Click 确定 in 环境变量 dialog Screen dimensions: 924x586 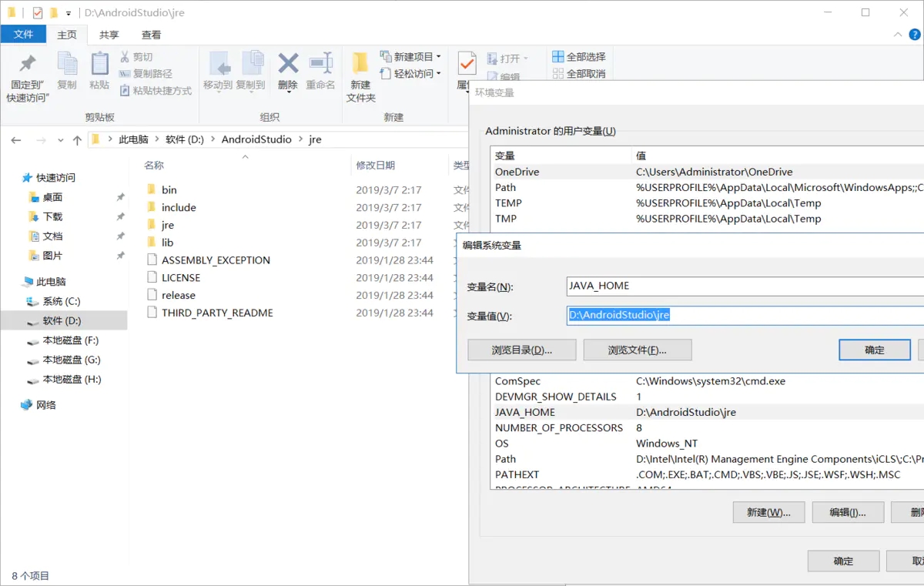coord(843,561)
